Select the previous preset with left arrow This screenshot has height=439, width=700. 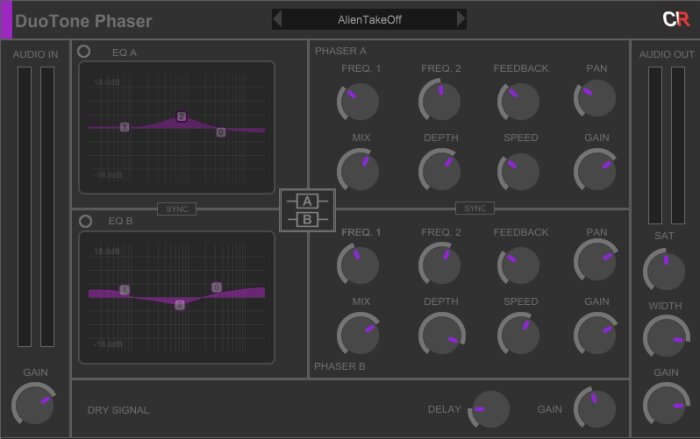277,19
